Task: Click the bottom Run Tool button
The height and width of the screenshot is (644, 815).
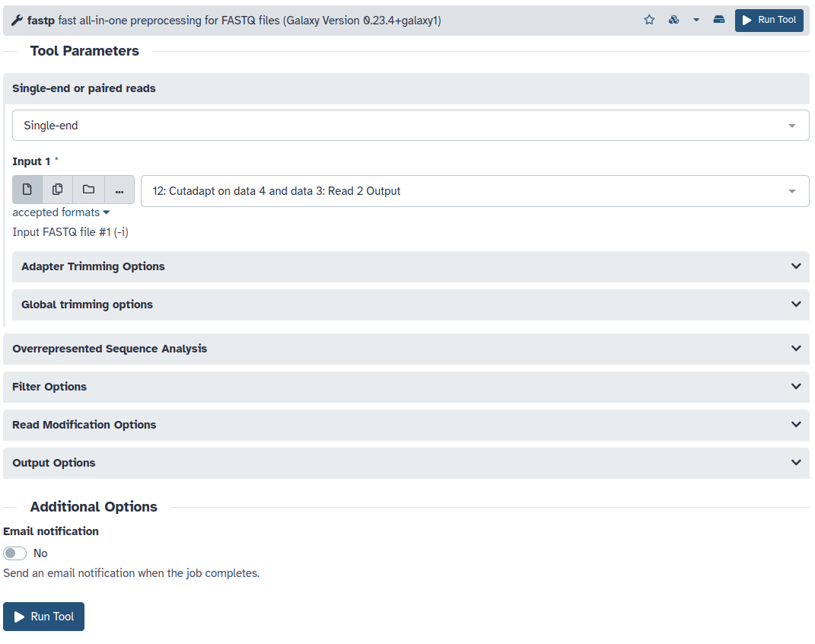Action: pyautogui.click(x=43, y=617)
